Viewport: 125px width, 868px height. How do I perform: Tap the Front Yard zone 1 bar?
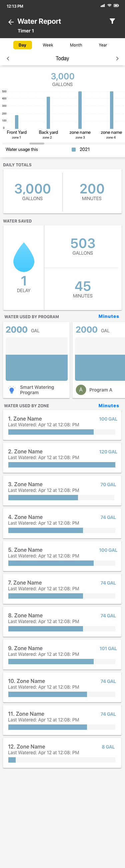(x=17, y=122)
